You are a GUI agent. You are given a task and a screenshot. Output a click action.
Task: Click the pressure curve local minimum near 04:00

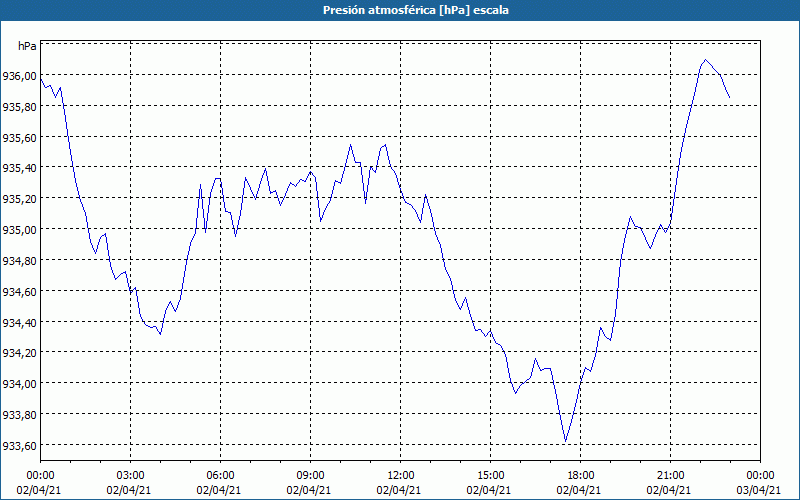click(x=160, y=334)
